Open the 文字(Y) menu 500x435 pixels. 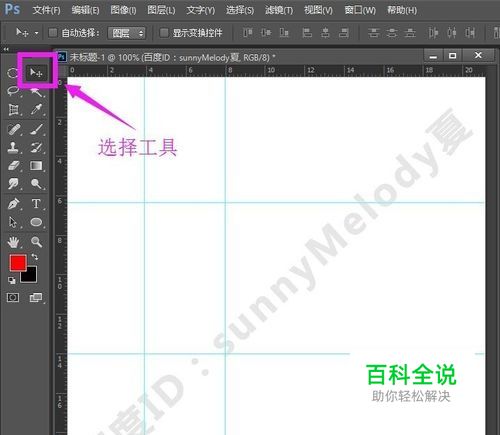(201, 10)
